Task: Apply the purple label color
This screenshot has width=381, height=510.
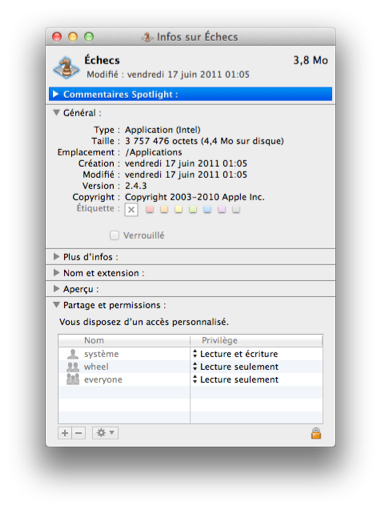Action: 222,209
